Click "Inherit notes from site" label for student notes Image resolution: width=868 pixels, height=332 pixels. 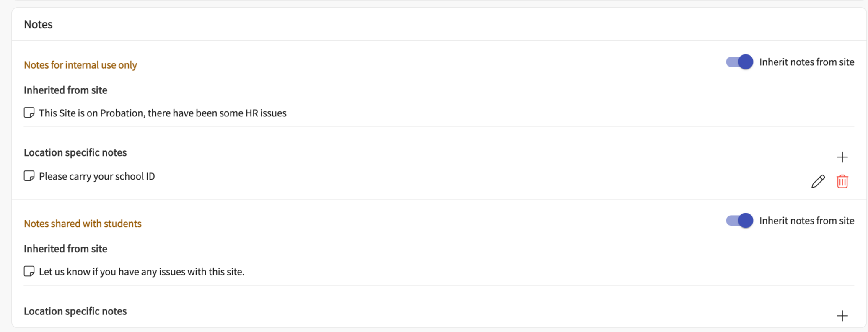click(806, 221)
